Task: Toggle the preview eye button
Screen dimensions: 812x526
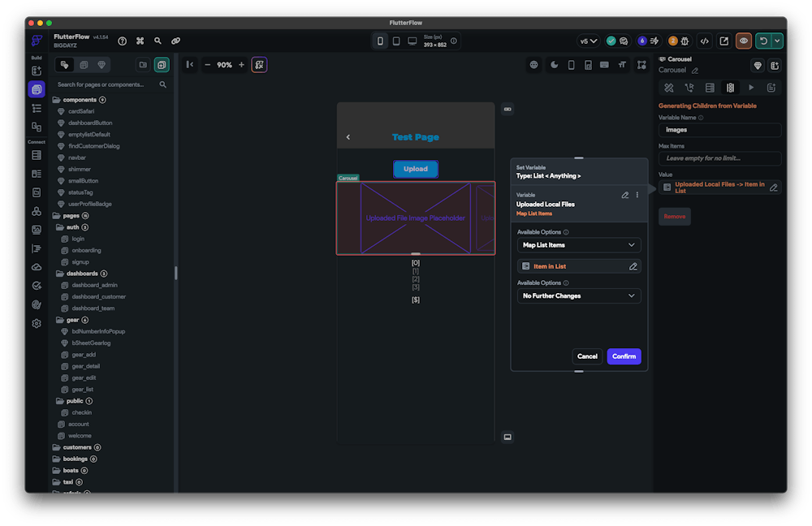Action: [x=743, y=41]
